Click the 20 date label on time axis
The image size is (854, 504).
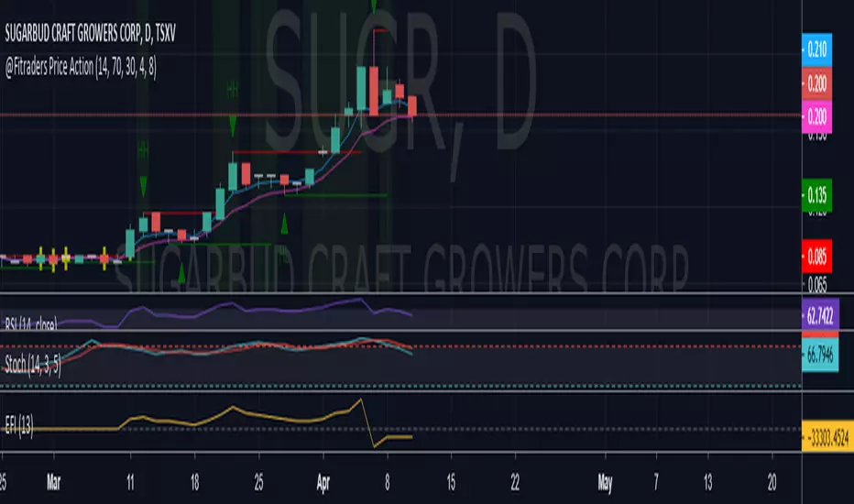(772, 482)
